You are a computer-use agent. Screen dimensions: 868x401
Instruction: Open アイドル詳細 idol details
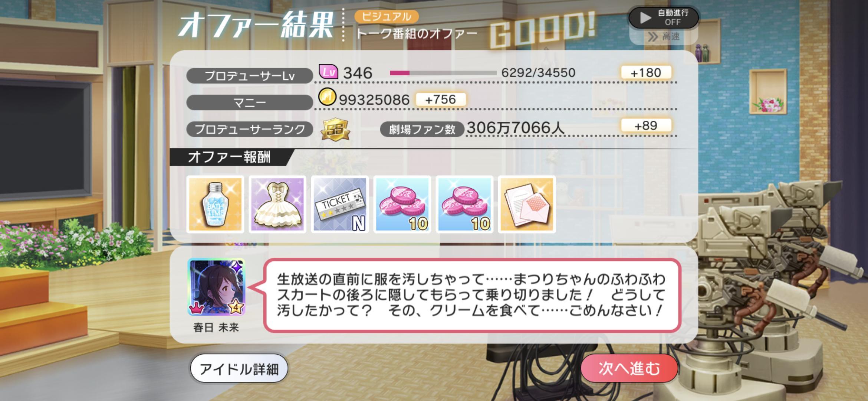coord(239,369)
